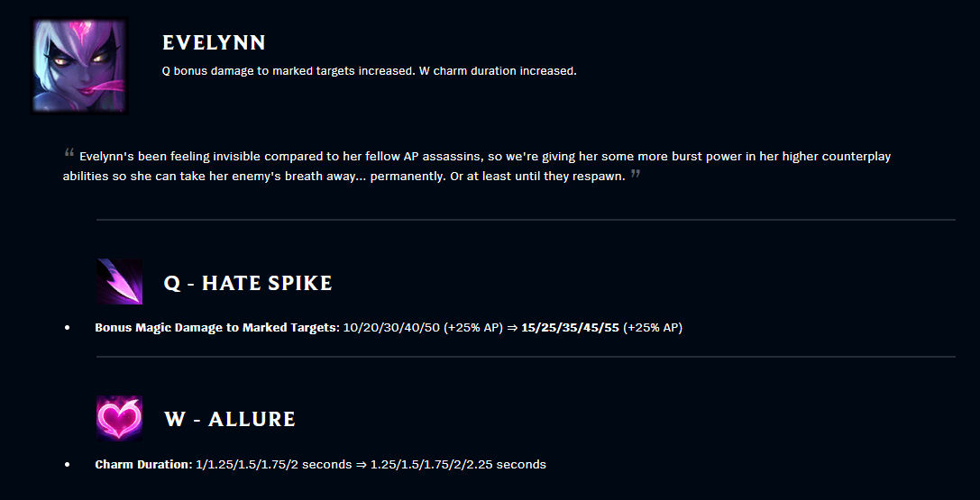Image resolution: width=980 pixels, height=500 pixels.
Task: Click the Q - HATE SPIKE heading
Action: click(x=248, y=283)
